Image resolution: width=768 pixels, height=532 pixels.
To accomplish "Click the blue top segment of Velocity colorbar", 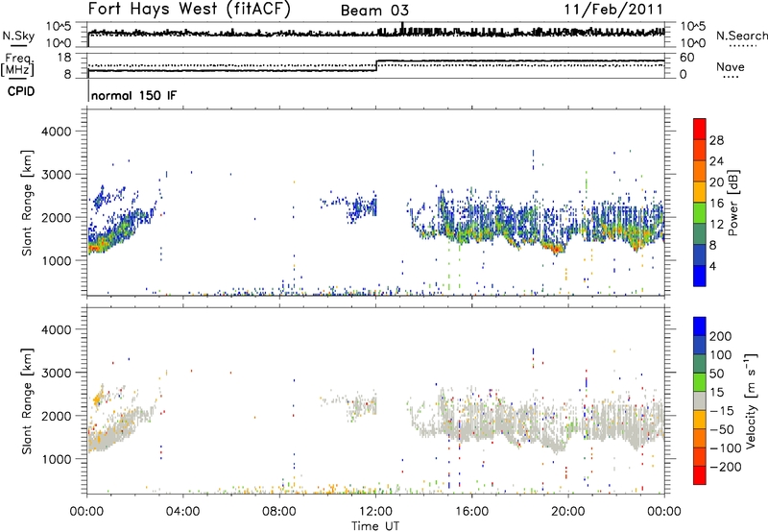I will 700,326.
